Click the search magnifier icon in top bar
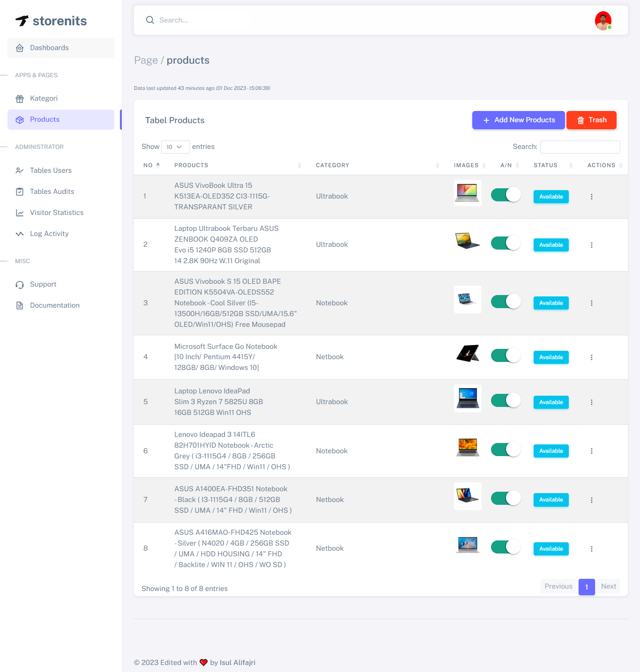 [150, 20]
